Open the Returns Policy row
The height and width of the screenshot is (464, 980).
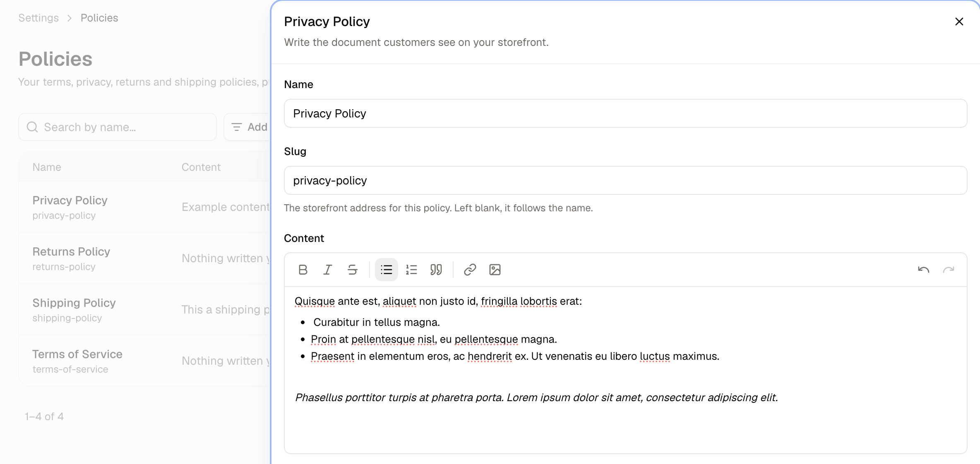click(x=145, y=258)
